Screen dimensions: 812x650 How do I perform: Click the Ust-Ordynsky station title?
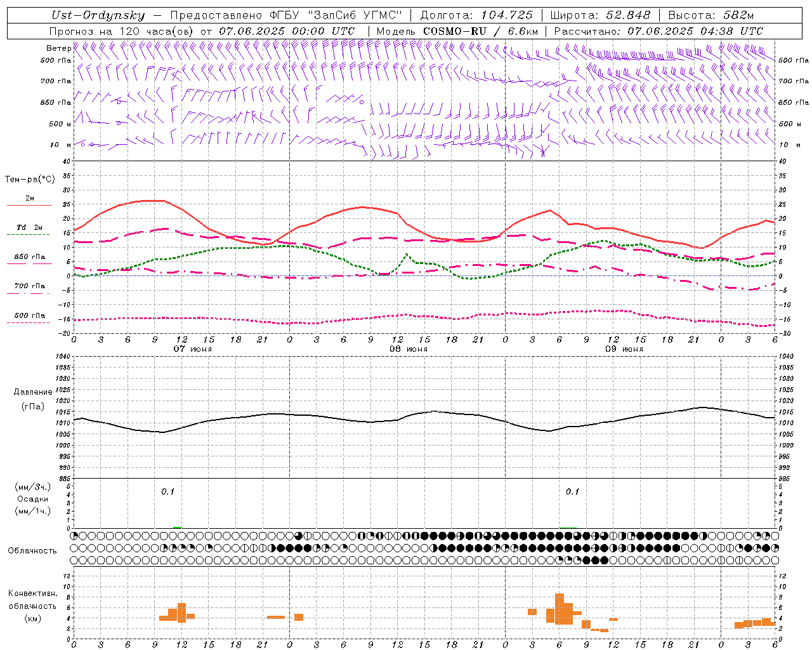98,15
